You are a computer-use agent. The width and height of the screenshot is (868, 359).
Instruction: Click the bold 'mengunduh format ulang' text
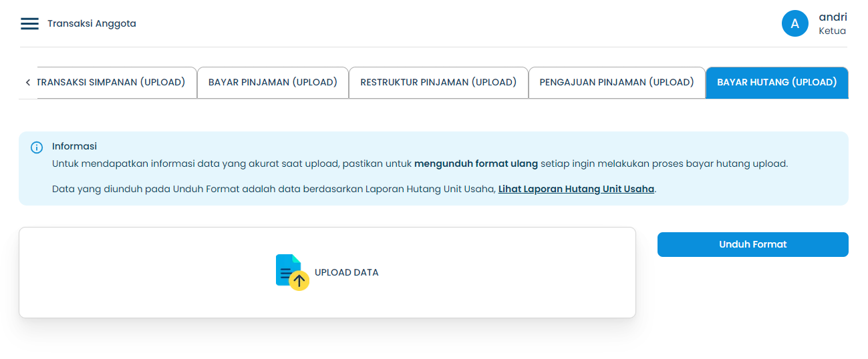pyautogui.click(x=476, y=163)
